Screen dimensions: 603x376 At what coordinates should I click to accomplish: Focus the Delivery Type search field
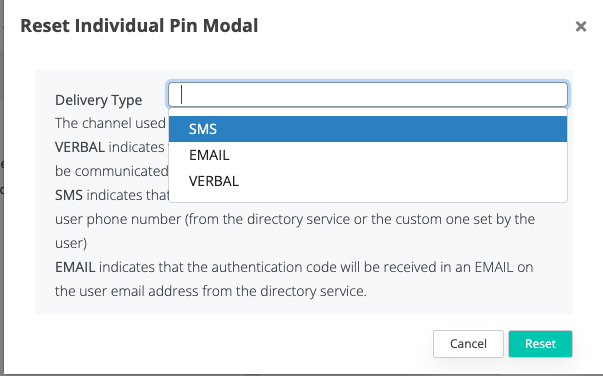368,94
